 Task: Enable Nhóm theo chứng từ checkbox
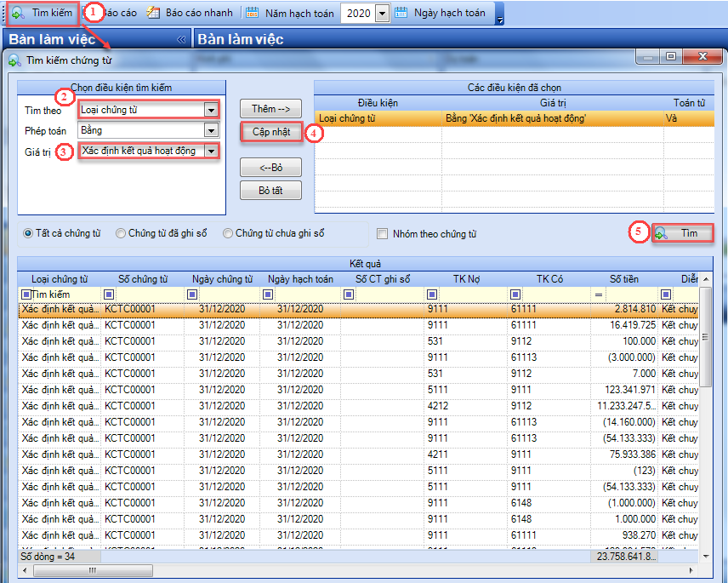(382, 234)
